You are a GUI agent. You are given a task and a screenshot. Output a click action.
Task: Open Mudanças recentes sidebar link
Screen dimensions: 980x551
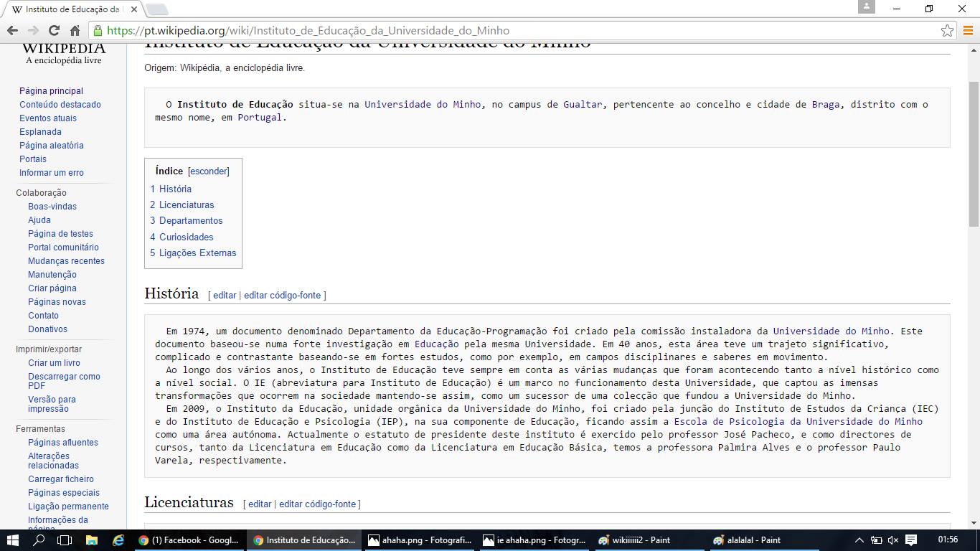tap(66, 261)
